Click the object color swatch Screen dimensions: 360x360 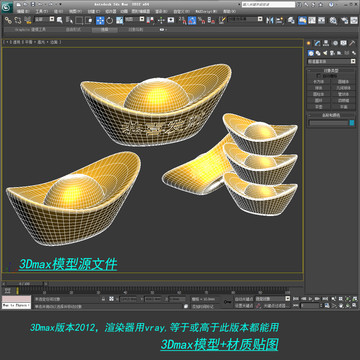352,123
